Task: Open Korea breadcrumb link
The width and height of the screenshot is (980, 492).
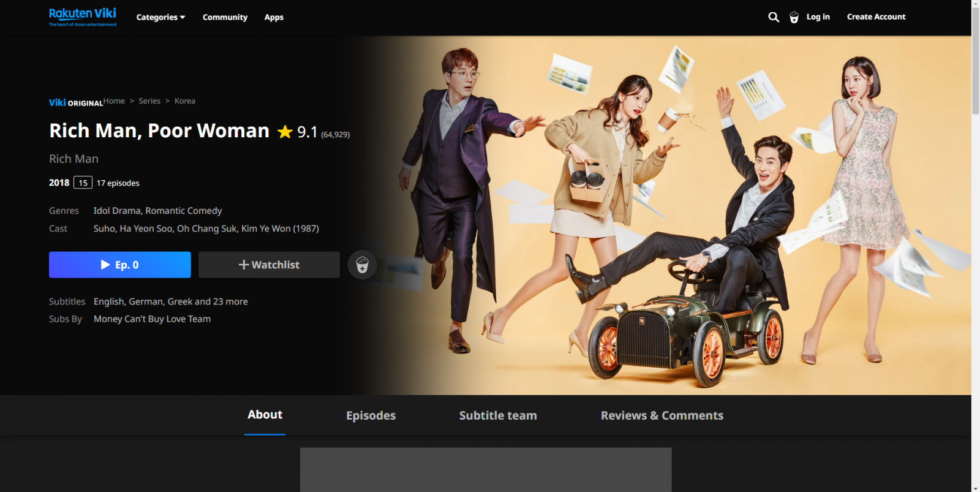Action: coord(185,101)
